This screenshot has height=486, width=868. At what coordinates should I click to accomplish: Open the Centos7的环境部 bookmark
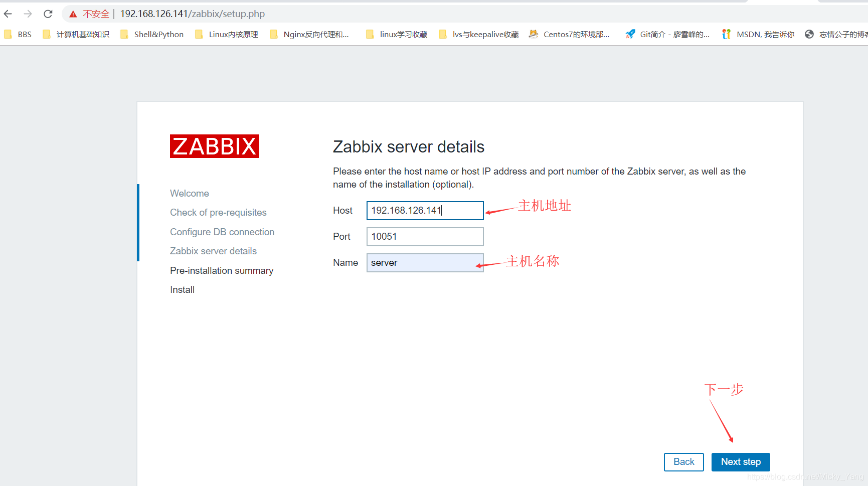(x=570, y=34)
